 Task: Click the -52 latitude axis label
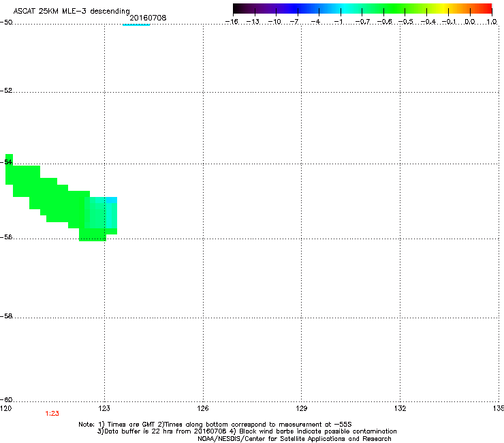tap(6, 91)
